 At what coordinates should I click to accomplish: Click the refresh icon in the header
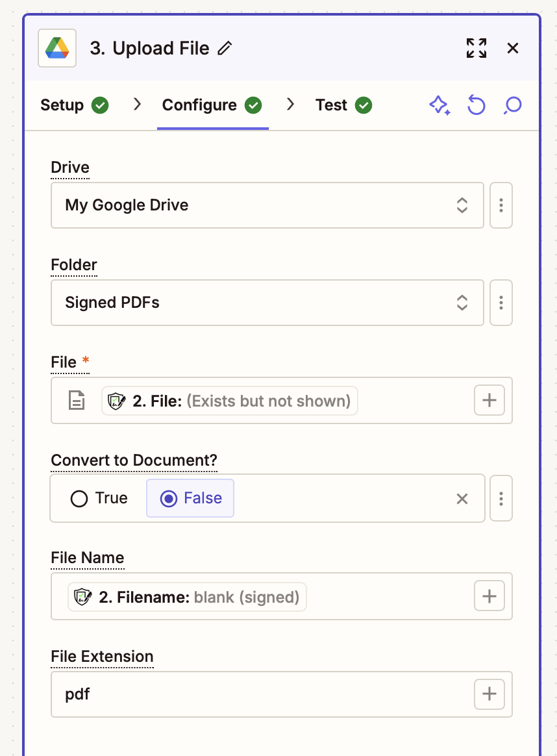click(477, 106)
